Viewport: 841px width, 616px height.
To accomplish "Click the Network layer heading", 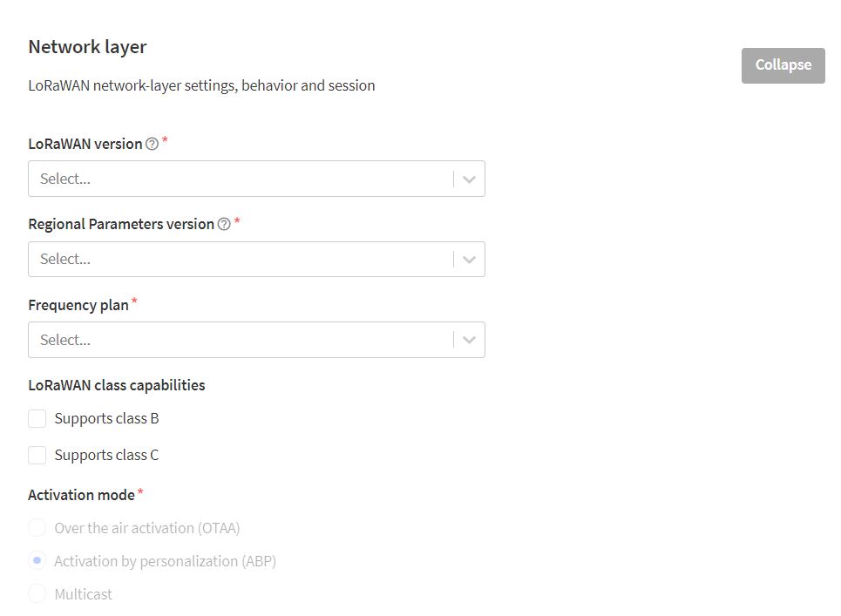I will pyautogui.click(x=87, y=46).
